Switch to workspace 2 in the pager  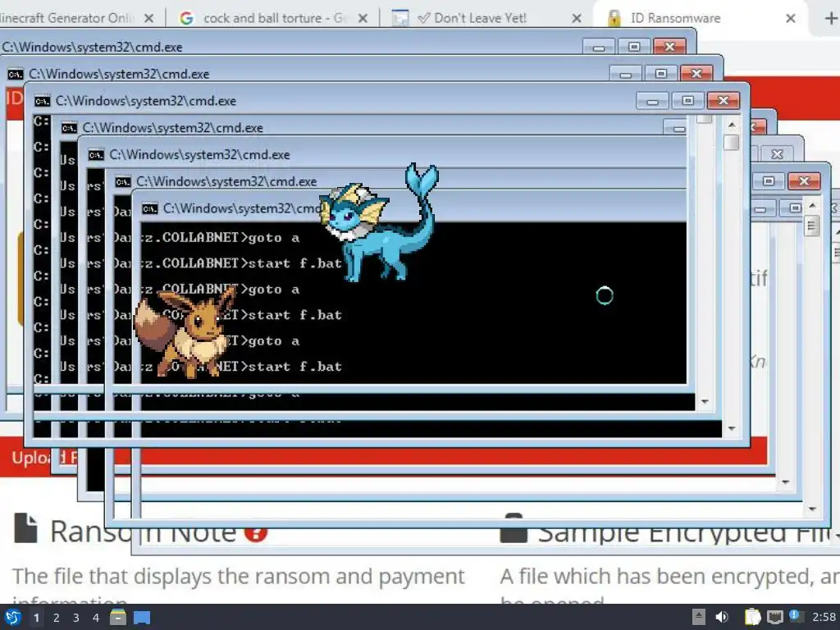[x=57, y=618]
